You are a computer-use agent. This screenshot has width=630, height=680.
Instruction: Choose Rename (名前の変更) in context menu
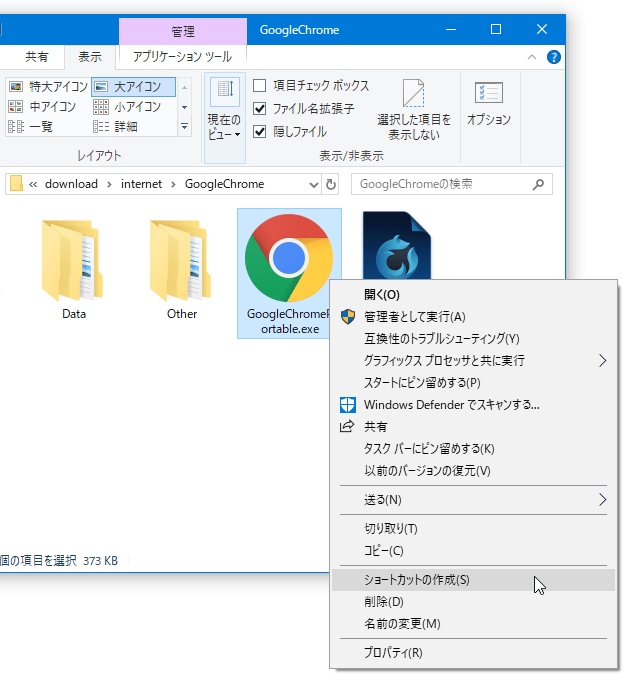(473, 624)
